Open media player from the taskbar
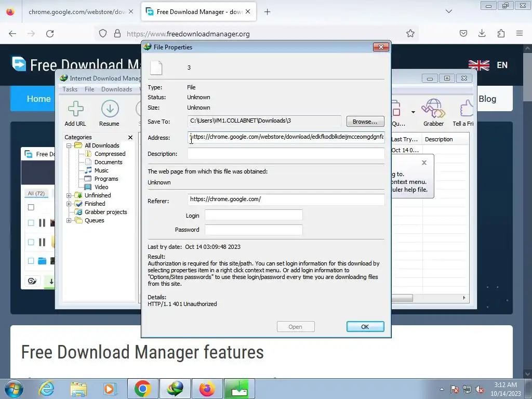The height and width of the screenshot is (399, 532). coord(110,389)
